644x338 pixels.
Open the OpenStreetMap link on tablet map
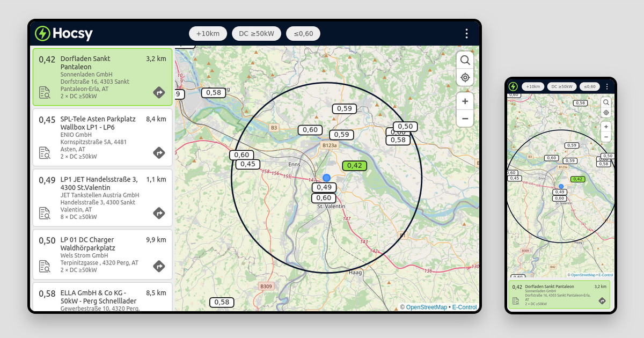(x=426, y=307)
